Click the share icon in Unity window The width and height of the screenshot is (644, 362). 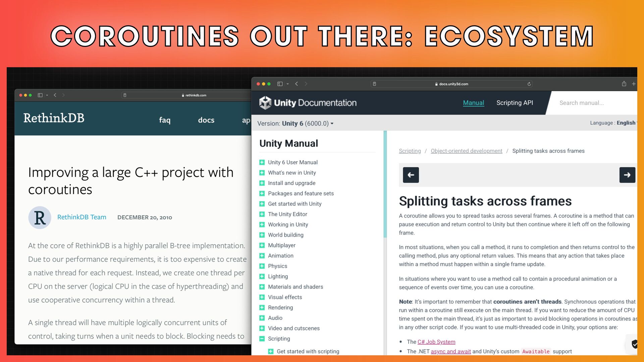(x=624, y=84)
